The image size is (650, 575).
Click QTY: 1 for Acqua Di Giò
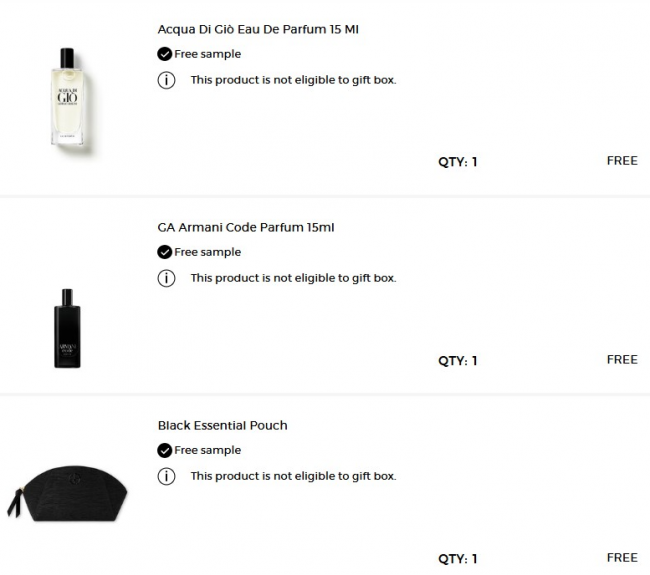(x=457, y=162)
